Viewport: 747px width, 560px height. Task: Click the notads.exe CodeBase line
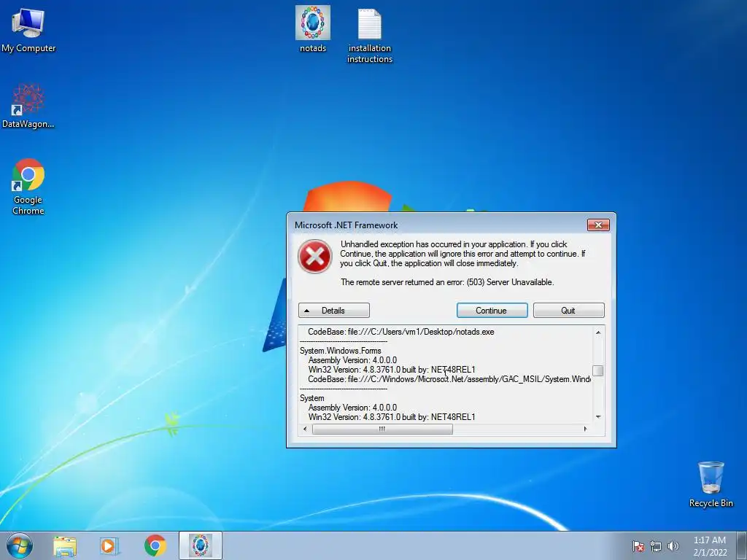(x=400, y=332)
